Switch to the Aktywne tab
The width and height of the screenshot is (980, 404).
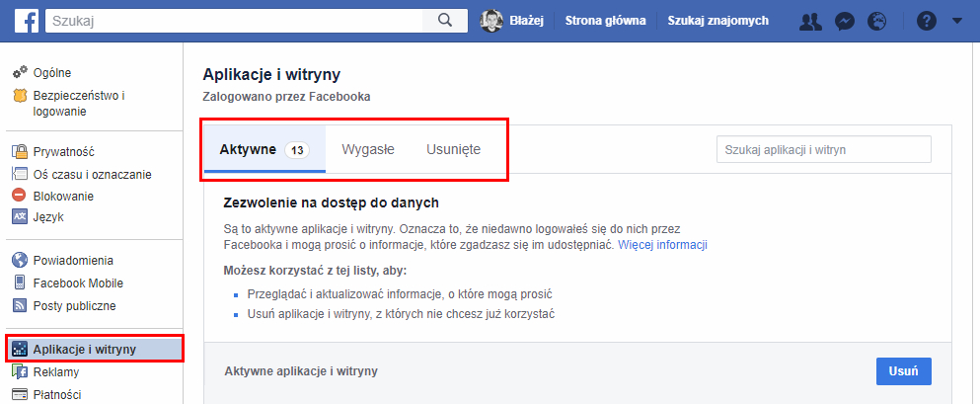(x=265, y=150)
